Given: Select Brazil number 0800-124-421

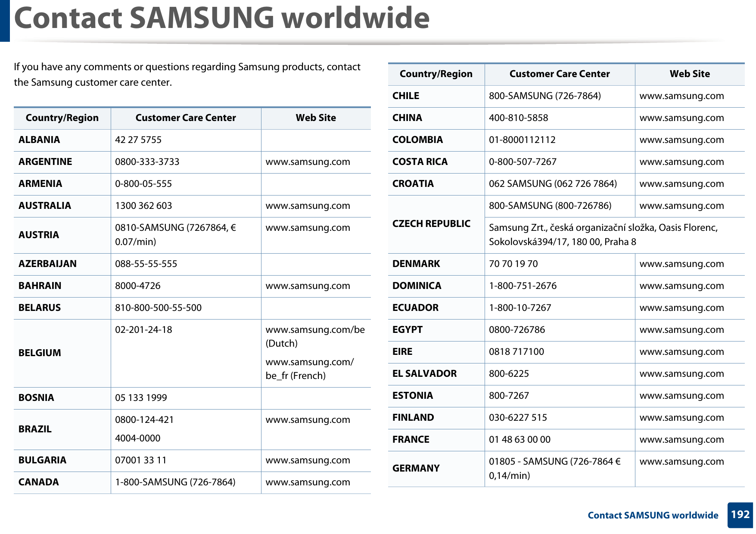Looking at the screenshot, I should [144, 420].
